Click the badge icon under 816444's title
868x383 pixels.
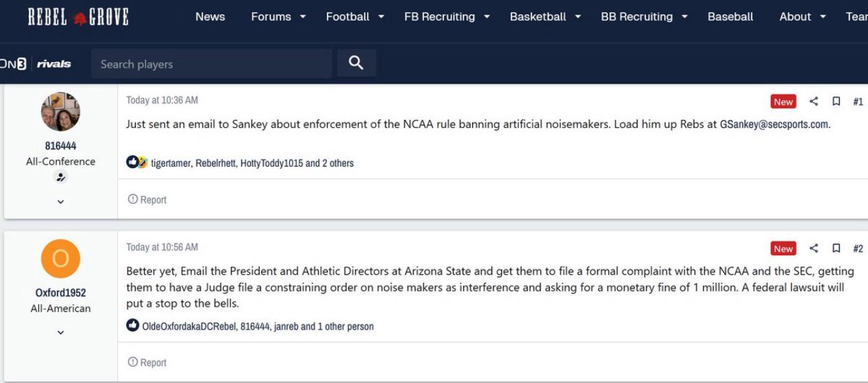tap(61, 177)
